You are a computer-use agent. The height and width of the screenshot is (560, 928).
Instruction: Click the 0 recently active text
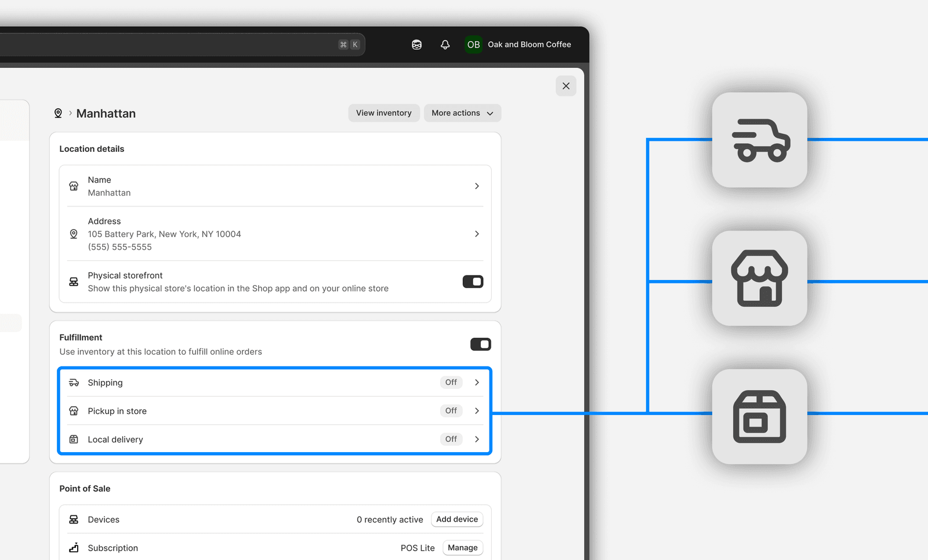point(390,519)
